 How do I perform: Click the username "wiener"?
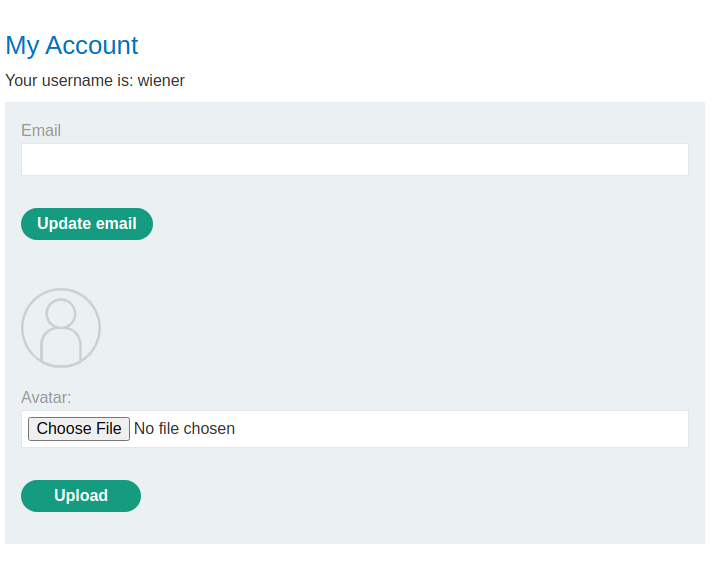(161, 81)
